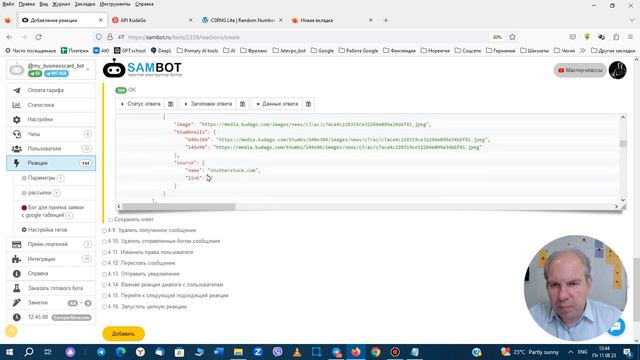This screenshot has height=360, width=640.
Task: Select Реакции in the sidebar
Action: tap(51, 163)
